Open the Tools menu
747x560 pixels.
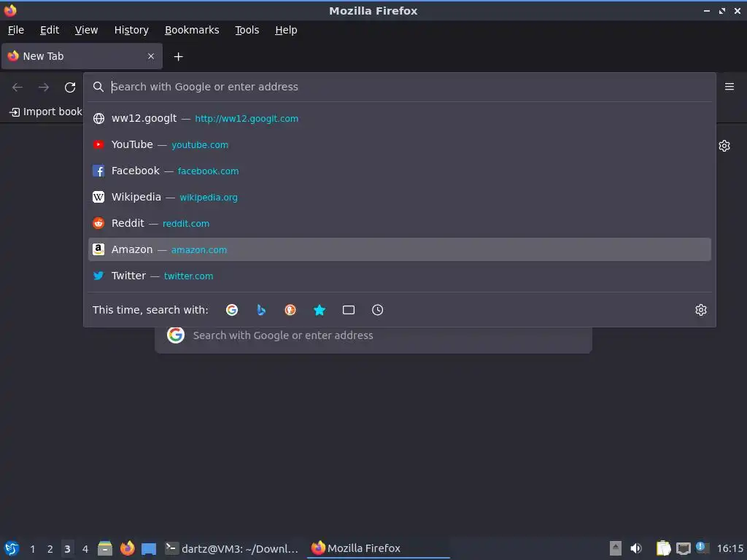click(247, 30)
